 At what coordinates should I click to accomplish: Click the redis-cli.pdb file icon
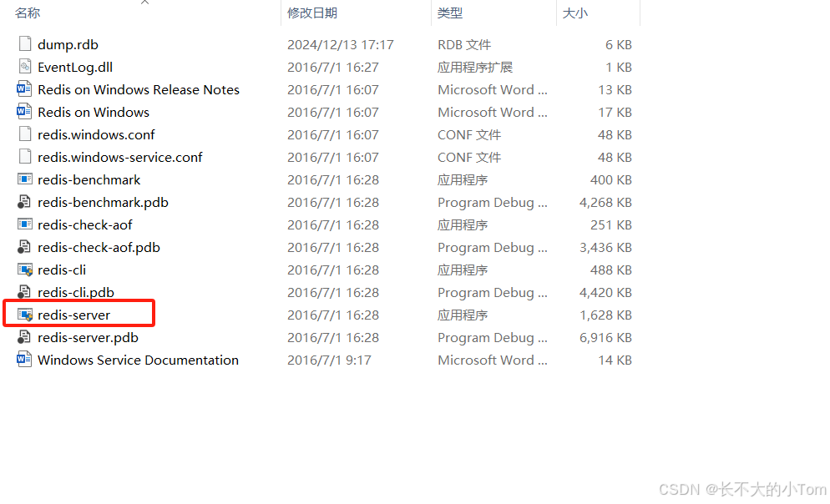24,292
